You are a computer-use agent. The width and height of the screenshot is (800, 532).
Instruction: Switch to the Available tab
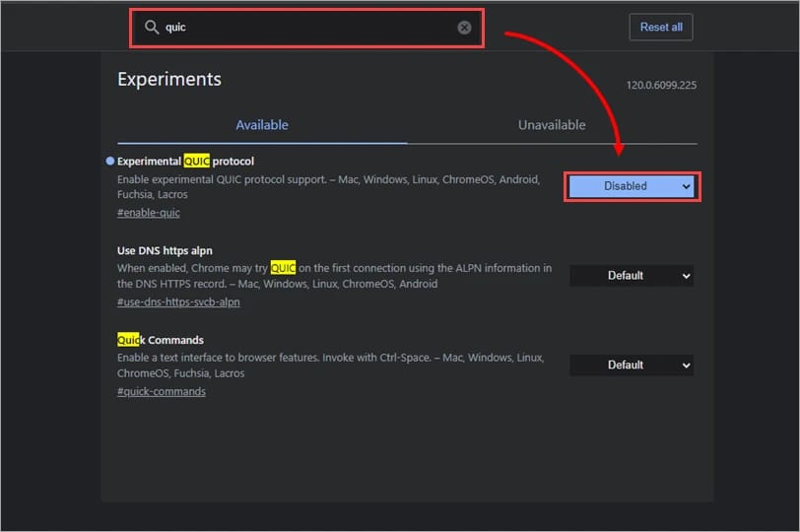[x=261, y=125]
